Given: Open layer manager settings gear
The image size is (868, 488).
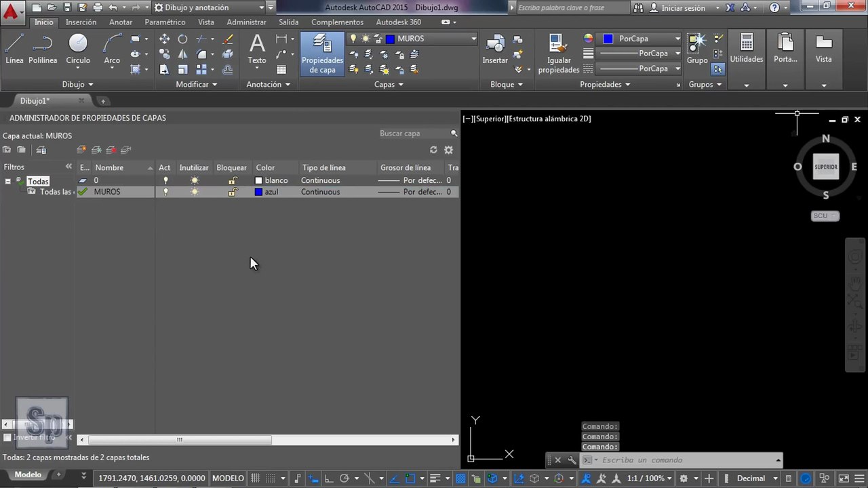Looking at the screenshot, I should 448,150.
